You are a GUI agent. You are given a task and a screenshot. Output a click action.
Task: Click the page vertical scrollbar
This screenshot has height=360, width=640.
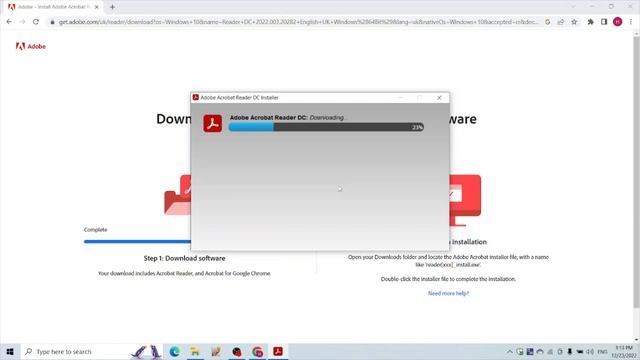[636, 171]
